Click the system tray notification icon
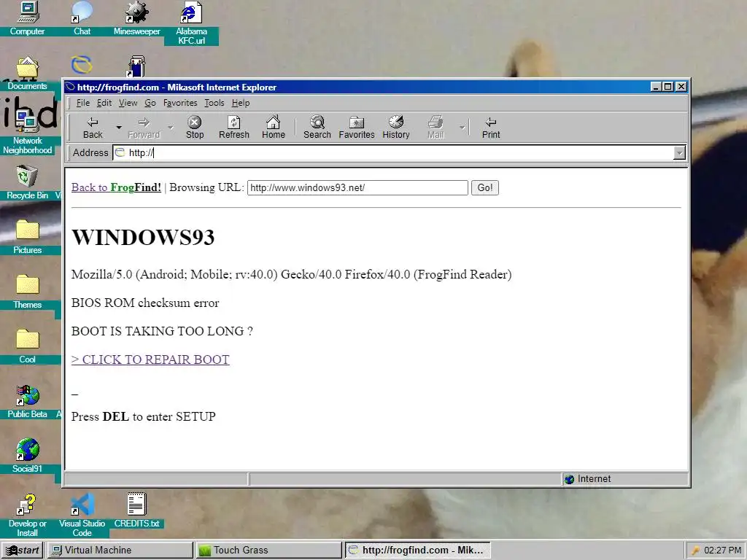Screen dimensions: 747x560 [695, 551]
